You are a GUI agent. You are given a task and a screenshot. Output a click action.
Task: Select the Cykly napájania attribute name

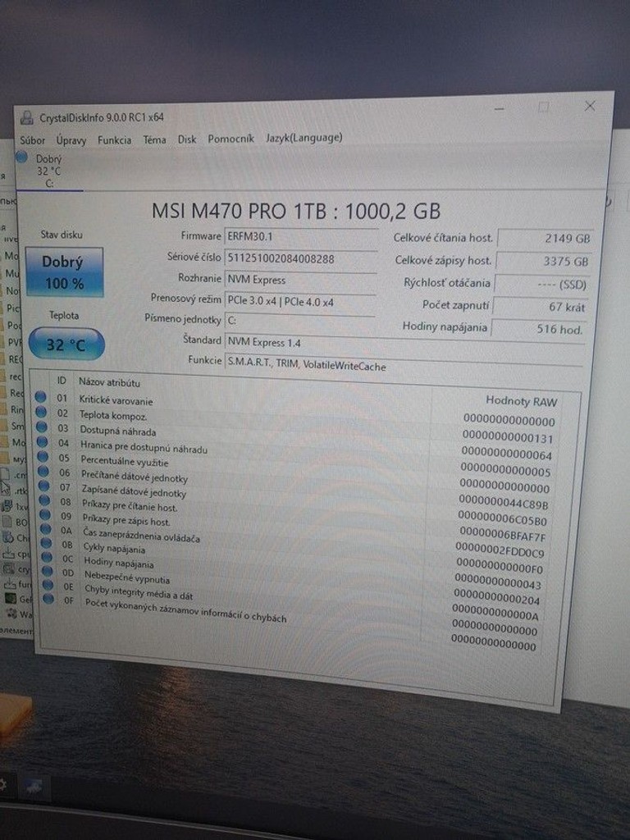[x=114, y=549]
